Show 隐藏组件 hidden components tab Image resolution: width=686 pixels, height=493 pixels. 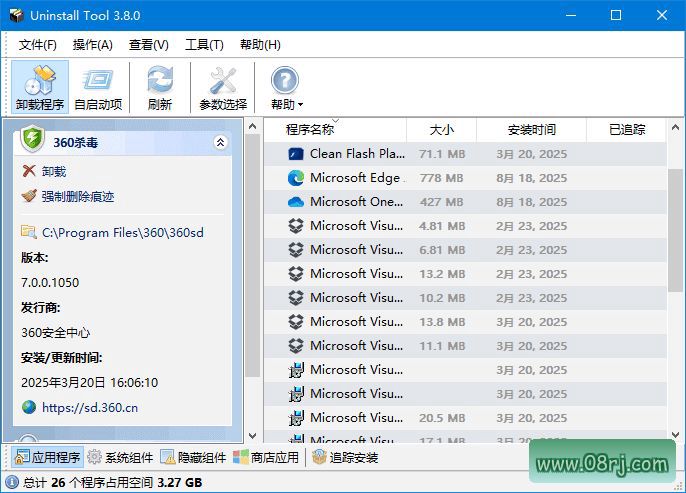(193, 457)
